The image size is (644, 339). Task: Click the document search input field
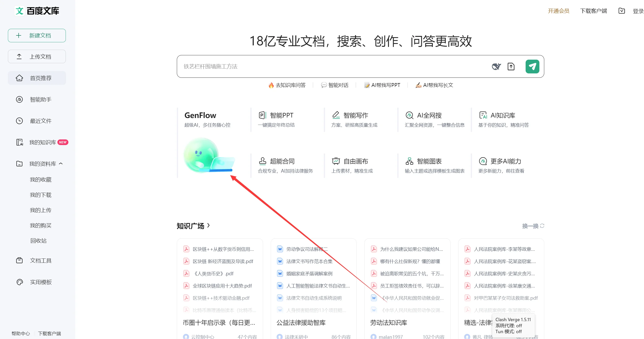(x=332, y=66)
